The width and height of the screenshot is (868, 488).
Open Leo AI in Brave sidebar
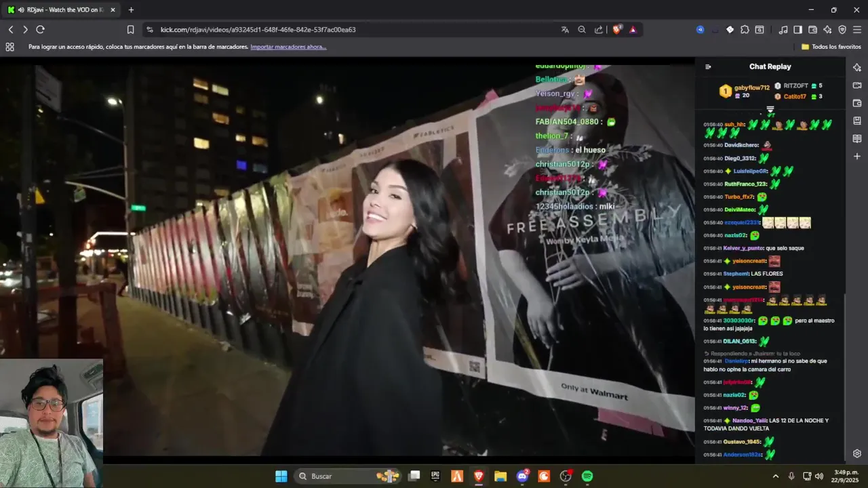pos(857,67)
